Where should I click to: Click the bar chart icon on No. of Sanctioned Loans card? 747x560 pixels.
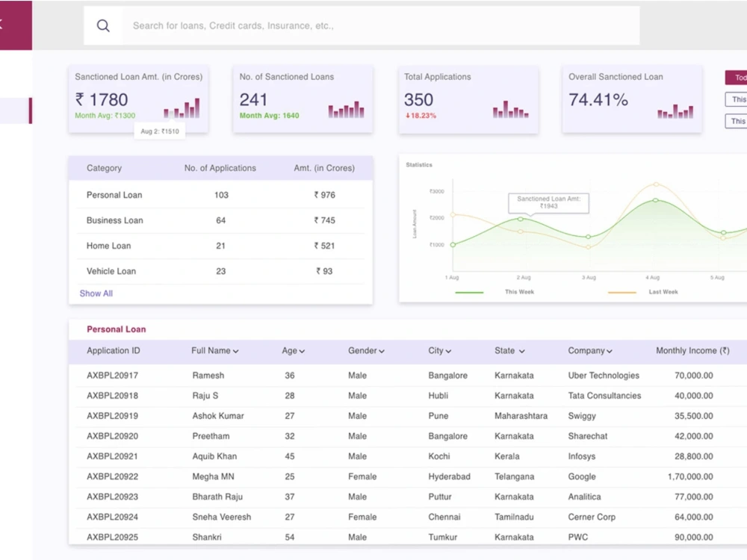[x=346, y=111]
